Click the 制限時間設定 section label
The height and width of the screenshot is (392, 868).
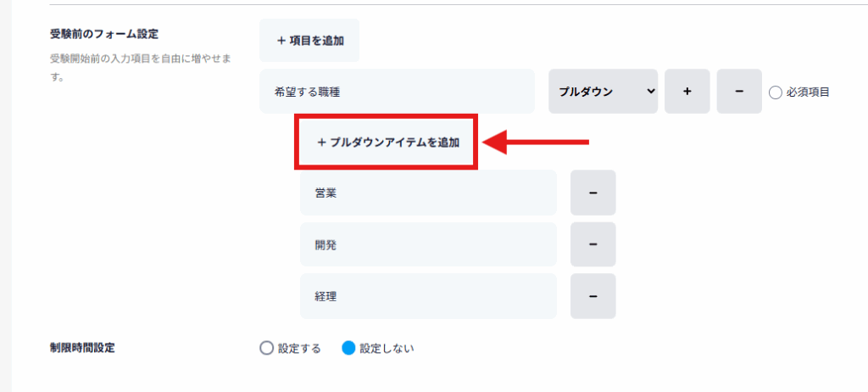pos(82,348)
